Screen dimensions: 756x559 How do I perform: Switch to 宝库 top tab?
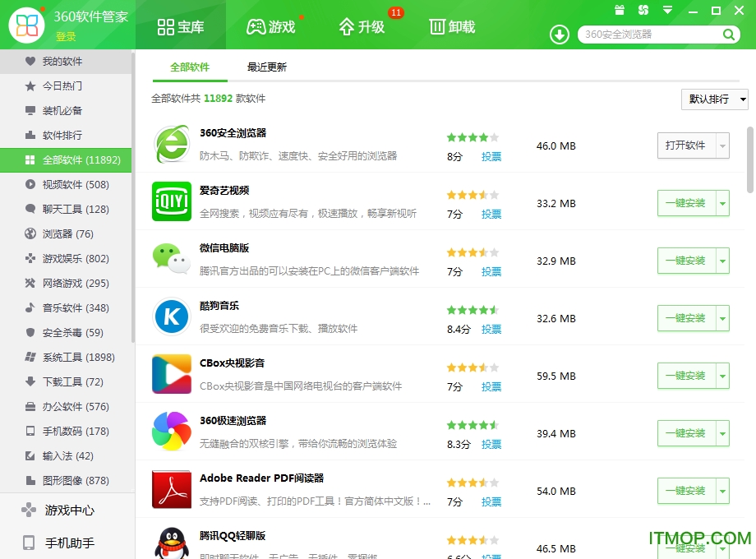(x=181, y=26)
